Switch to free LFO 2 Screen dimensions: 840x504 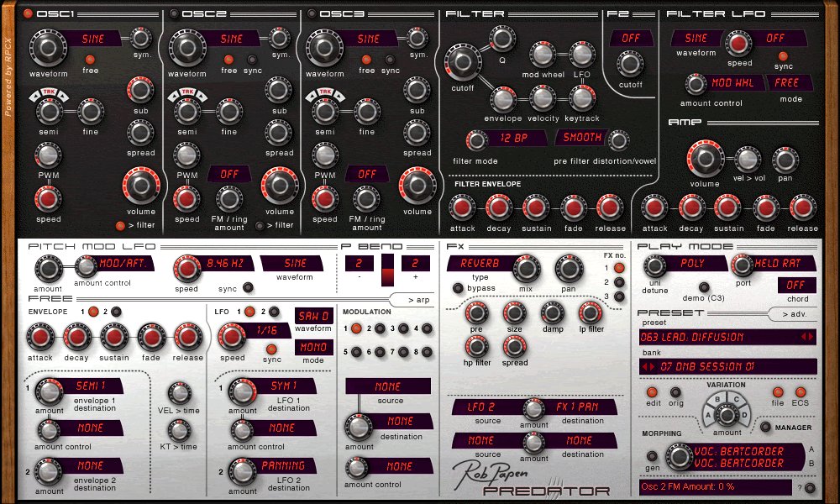[274, 312]
